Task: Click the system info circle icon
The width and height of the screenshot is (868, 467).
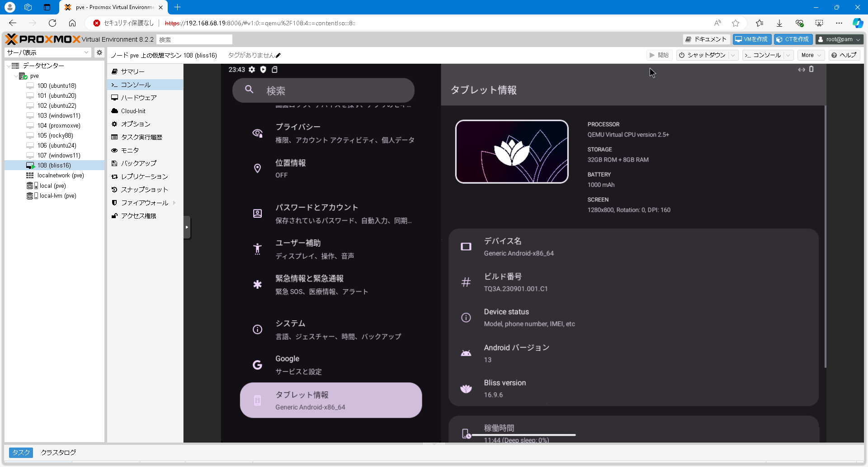Action: 257,329
